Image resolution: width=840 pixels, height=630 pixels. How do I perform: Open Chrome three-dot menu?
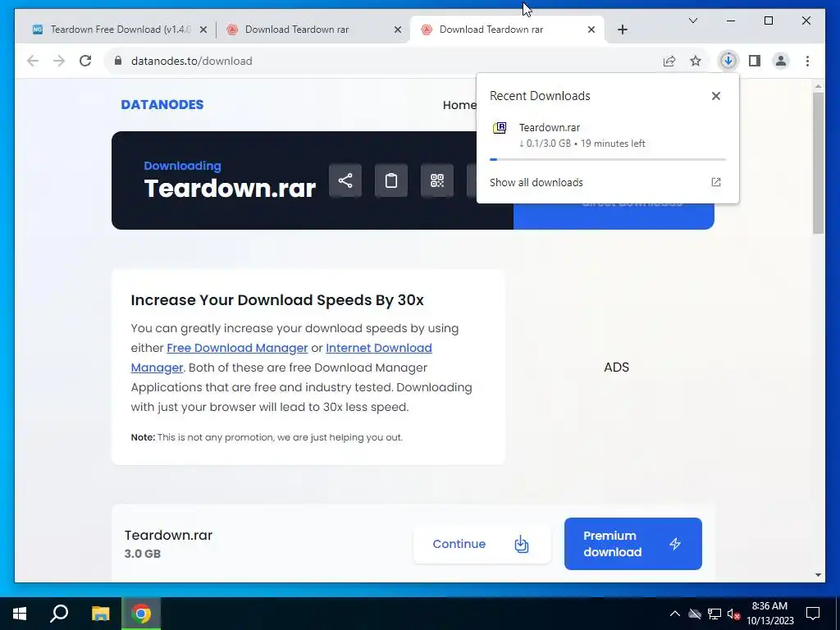coord(807,61)
